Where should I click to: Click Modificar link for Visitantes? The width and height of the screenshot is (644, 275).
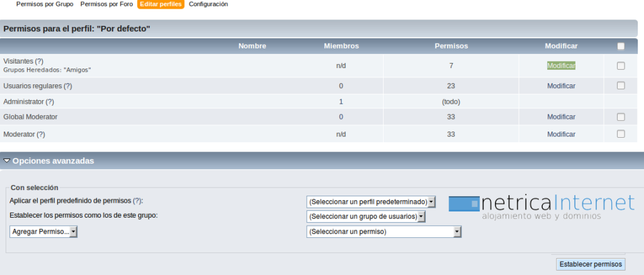coord(561,65)
